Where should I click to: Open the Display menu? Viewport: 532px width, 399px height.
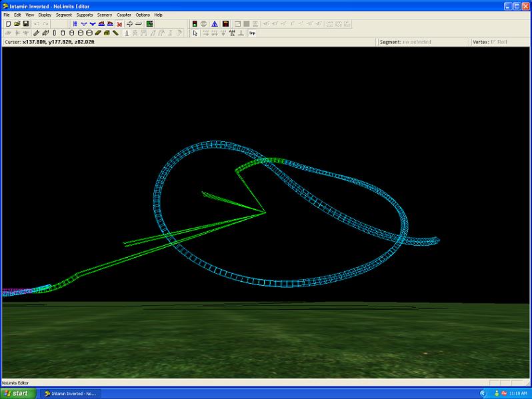(x=45, y=15)
